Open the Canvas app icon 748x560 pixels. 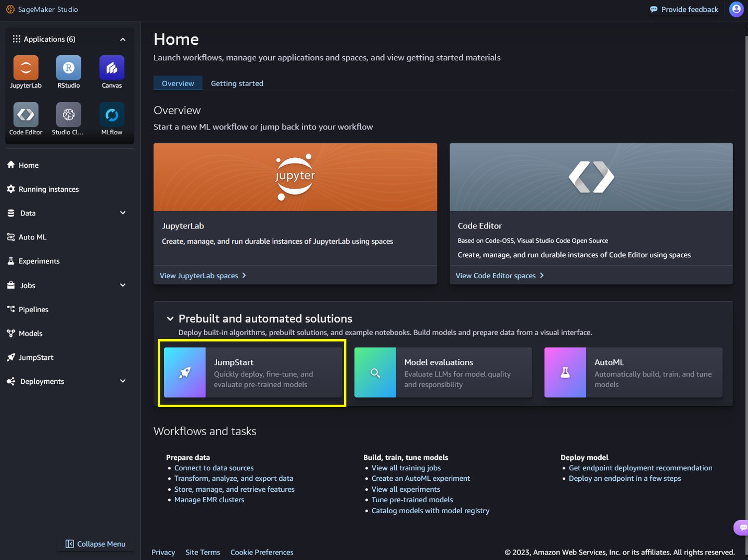pos(111,68)
